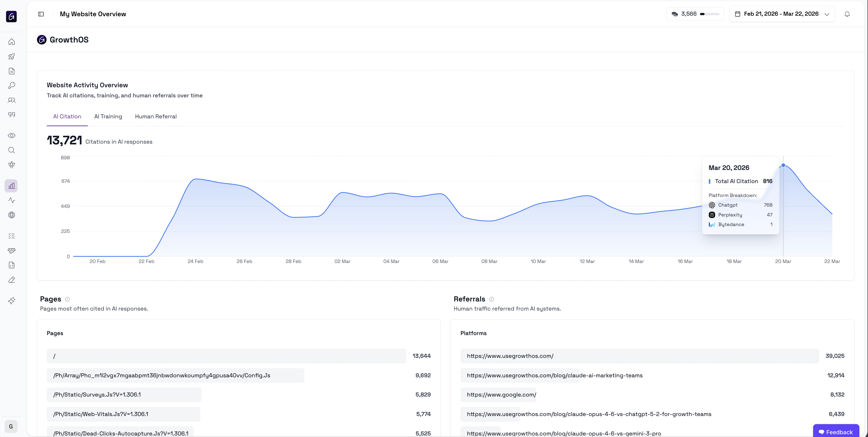
Task: Click the GrowthOS logo heading
Action: point(63,40)
